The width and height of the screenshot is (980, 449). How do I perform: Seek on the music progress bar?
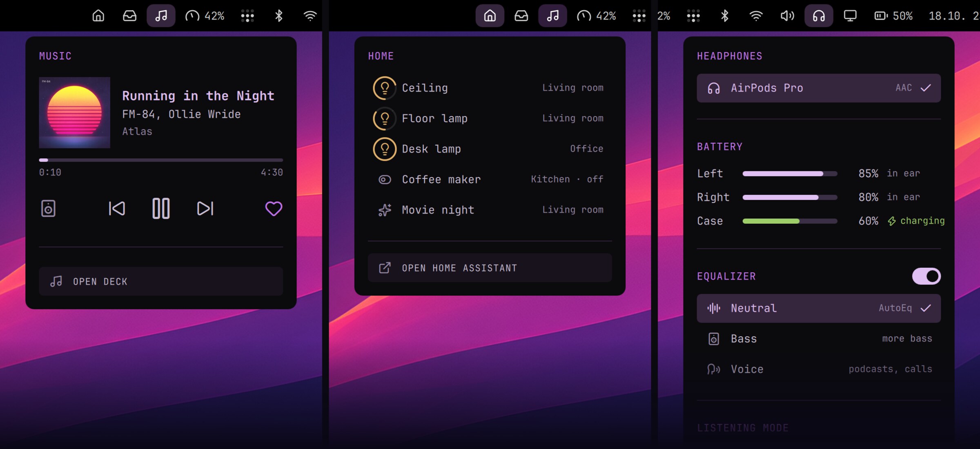click(x=161, y=160)
